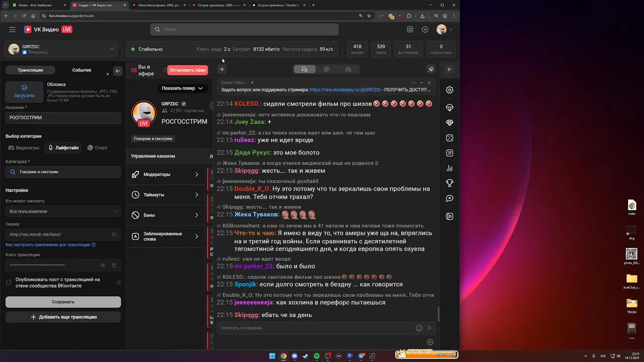This screenshot has height=362, width=644.
Task: Click the Windows Start button
Action: [272, 356]
